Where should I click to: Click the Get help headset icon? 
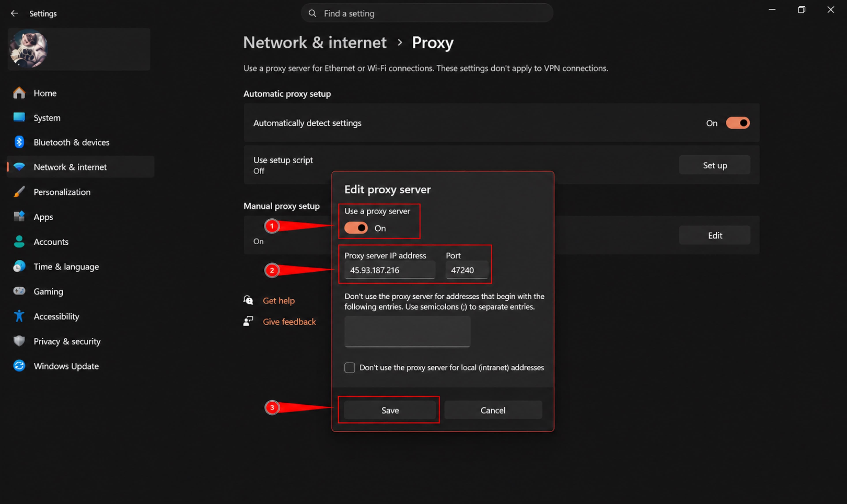(248, 300)
